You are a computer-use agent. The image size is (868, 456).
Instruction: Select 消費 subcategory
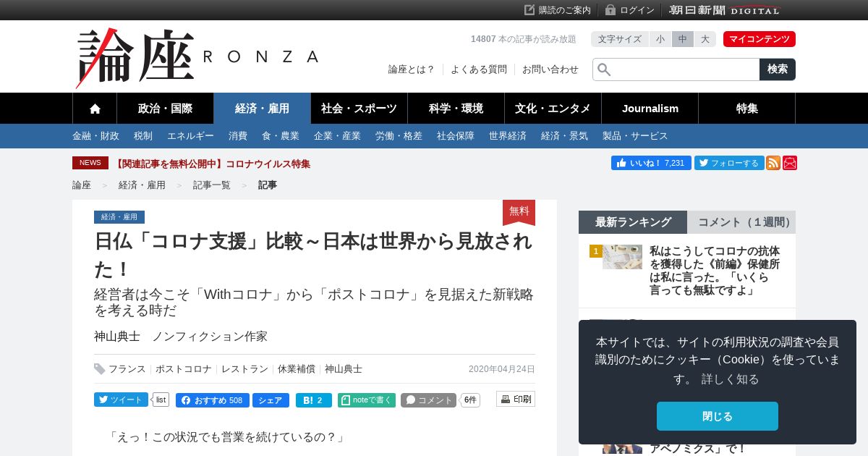tap(238, 136)
